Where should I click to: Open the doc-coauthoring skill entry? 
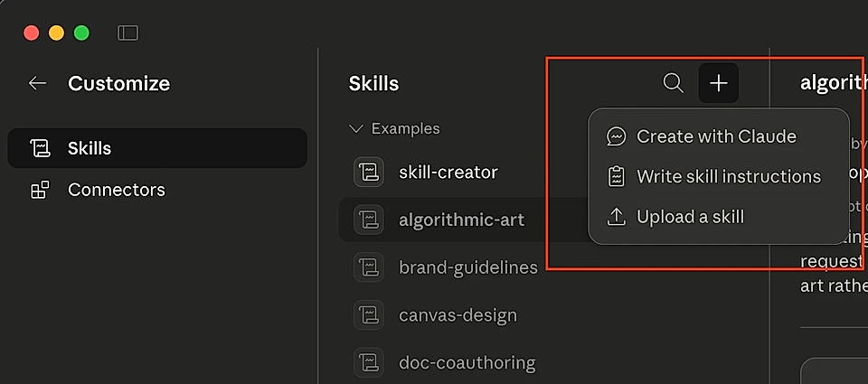[x=467, y=363]
